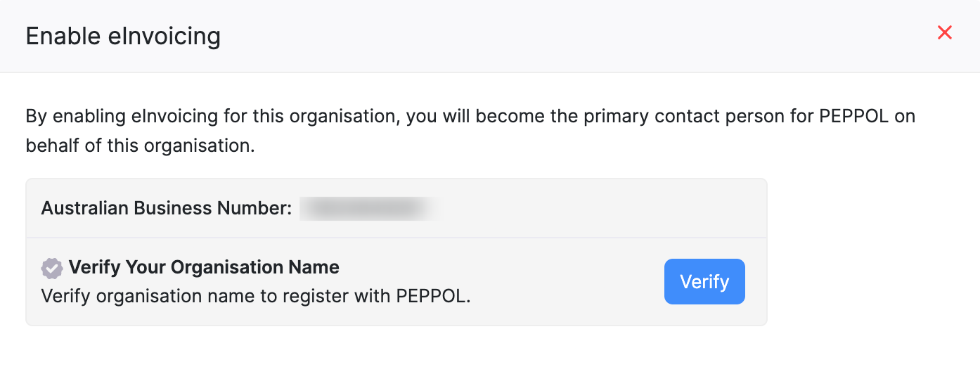Click the 'behalf of this organisation.' text line

pyautogui.click(x=140, y=146)
